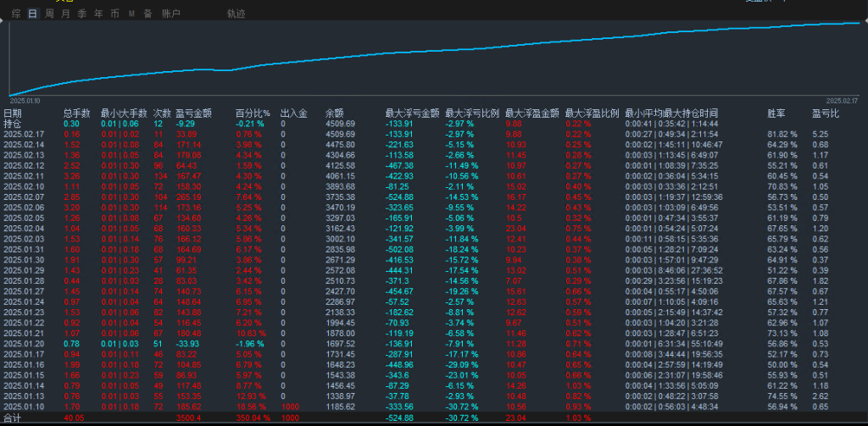This screenshot has width=868, height=426.
Task: Sort by the 盈亏金额 column header
Action: coord(193,113)
